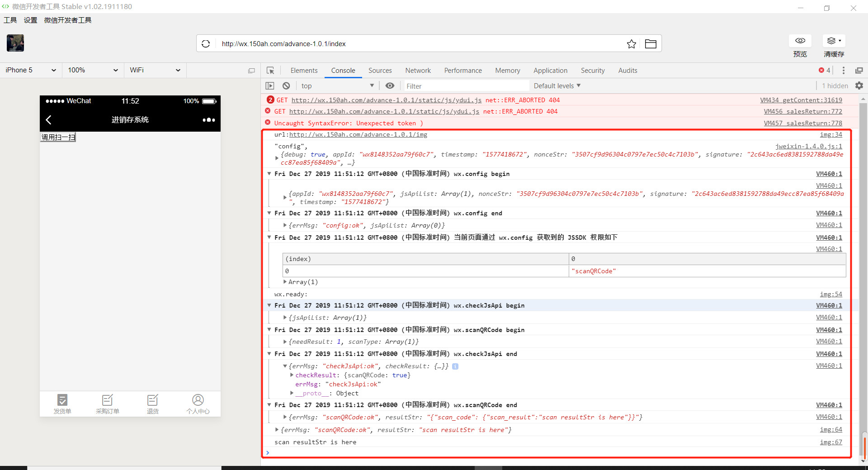Open the Performance tab
Screen dimensions: 868x470
[463, 71]
